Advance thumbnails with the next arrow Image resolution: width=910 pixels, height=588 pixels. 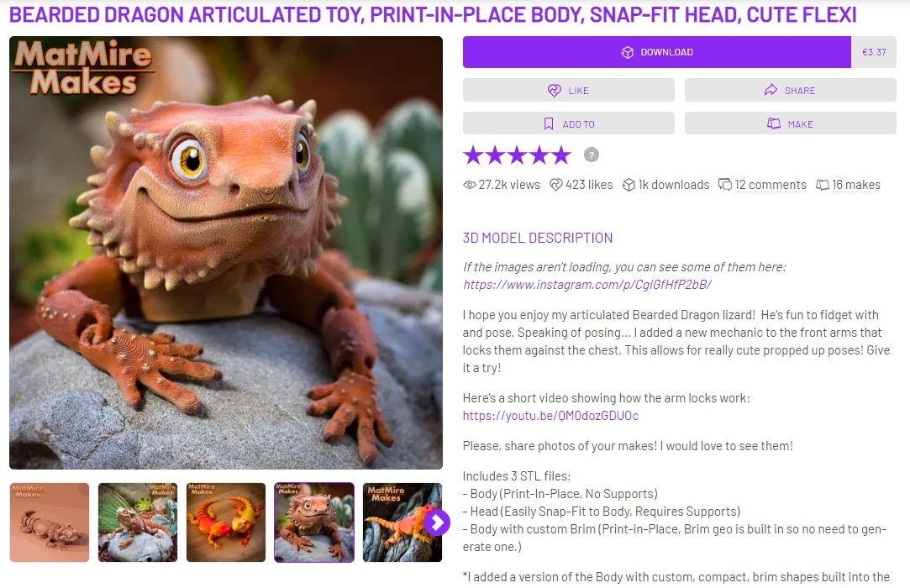(x=436, y=522)
